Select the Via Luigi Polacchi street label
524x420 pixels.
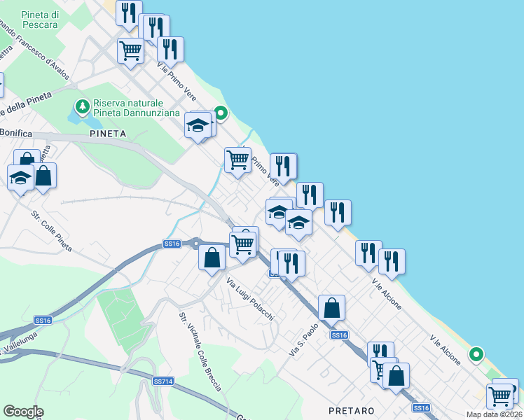[250, 299]
